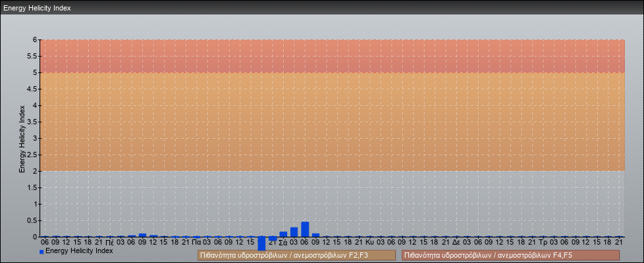Click the y-axis value 2.5
The width and height of the screenshot is (644, 263).
pyautogui.click(x=32, y=155)
